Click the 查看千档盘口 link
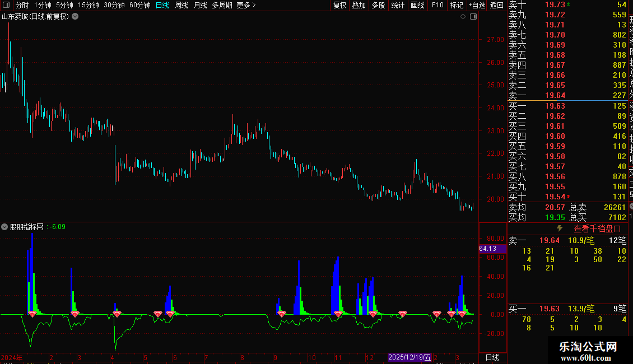This screenshot has width=633, height=364. [x=597, y=229]
